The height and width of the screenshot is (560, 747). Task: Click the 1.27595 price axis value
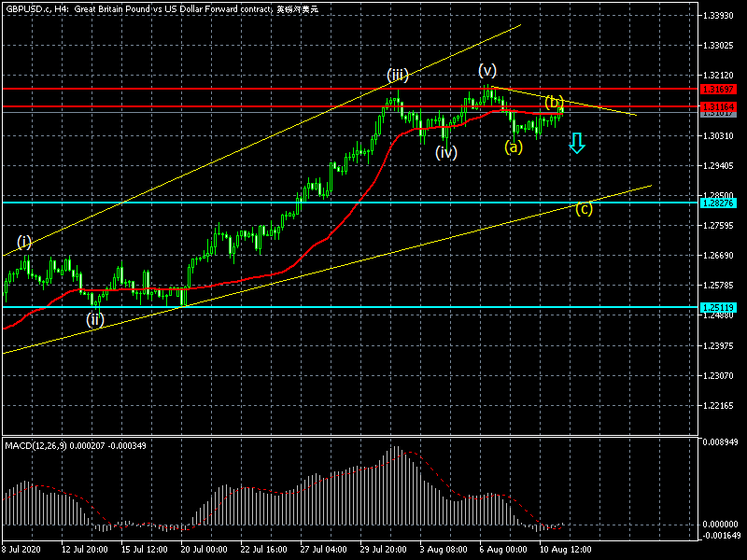point(718,226)
